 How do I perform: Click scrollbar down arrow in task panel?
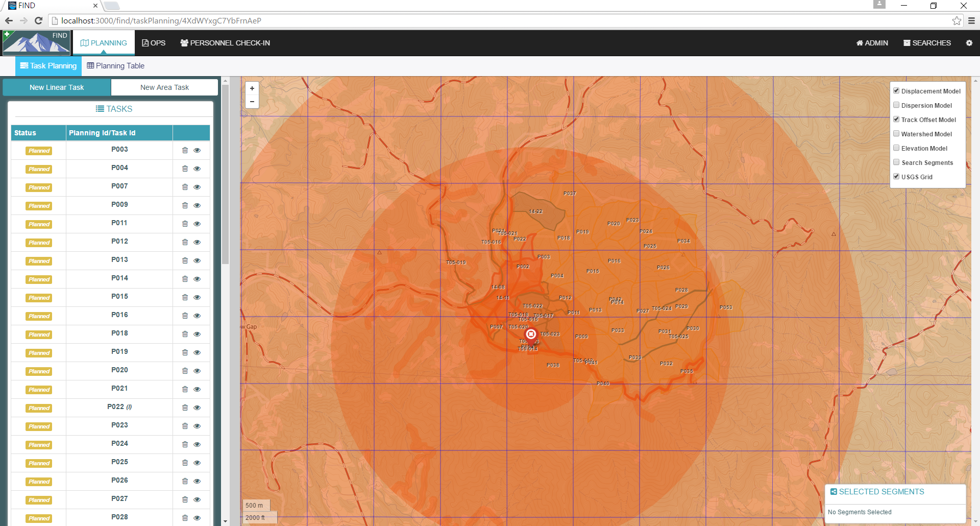point(225,521)
